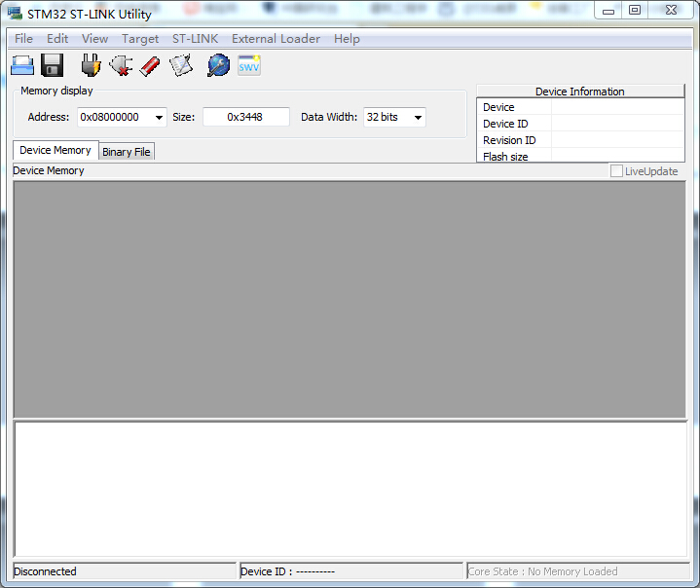700x588 pixels.
Task: Click the Size field showing 0x3448
Action: [x=246, y=118]
